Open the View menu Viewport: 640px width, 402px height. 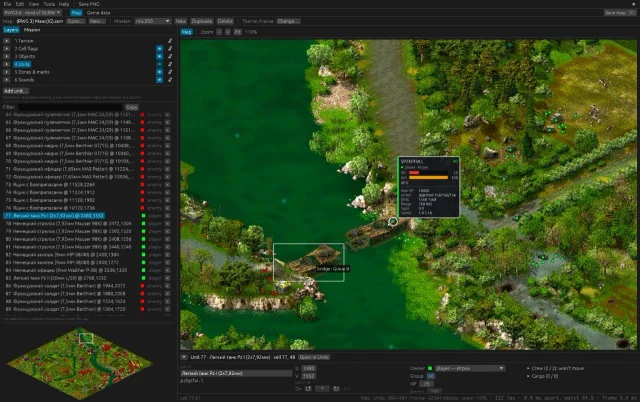[x=33, y=4]
